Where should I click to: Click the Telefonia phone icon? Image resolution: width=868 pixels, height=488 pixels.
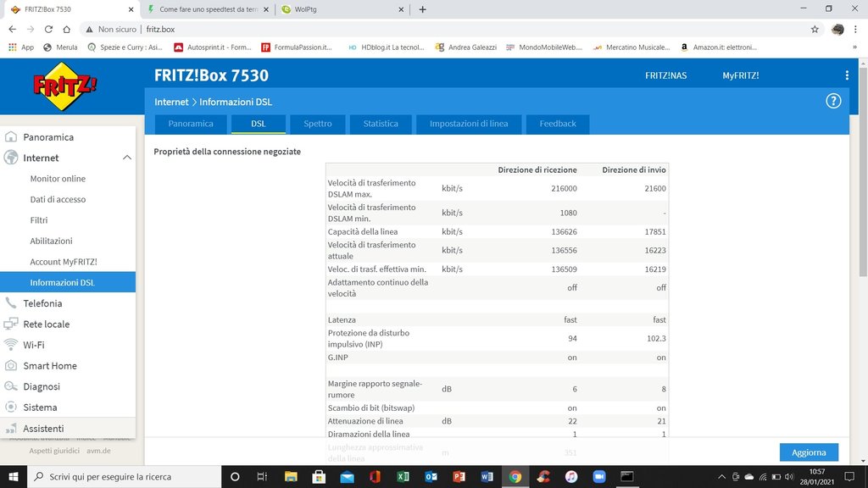[x=10, y=302]
